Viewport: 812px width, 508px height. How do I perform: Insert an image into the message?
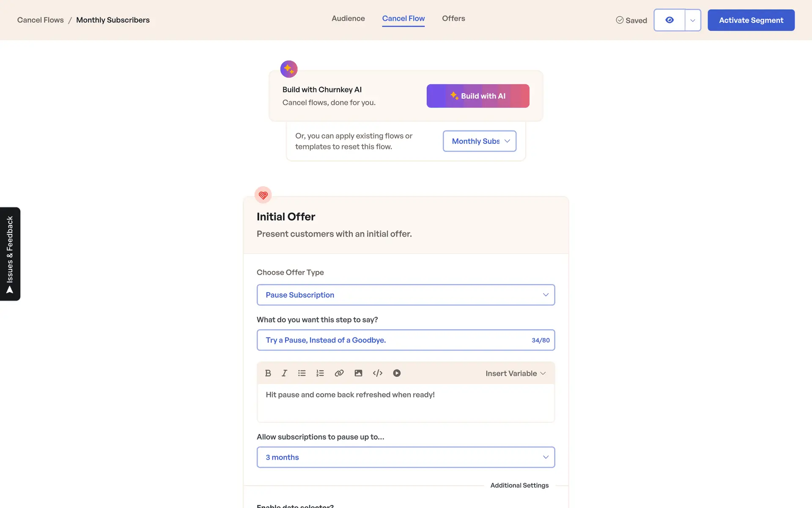pos(358,373)
